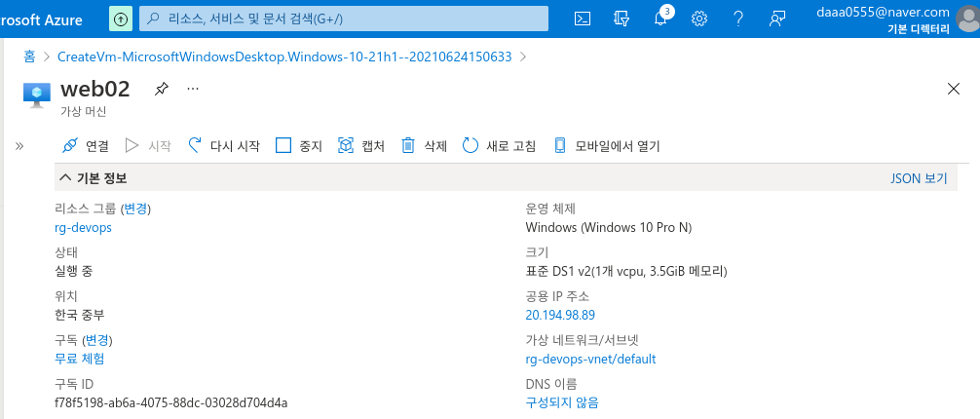Restart the VM with 다시 시작
The image size is (980, 419).
(x=224, y=146)
